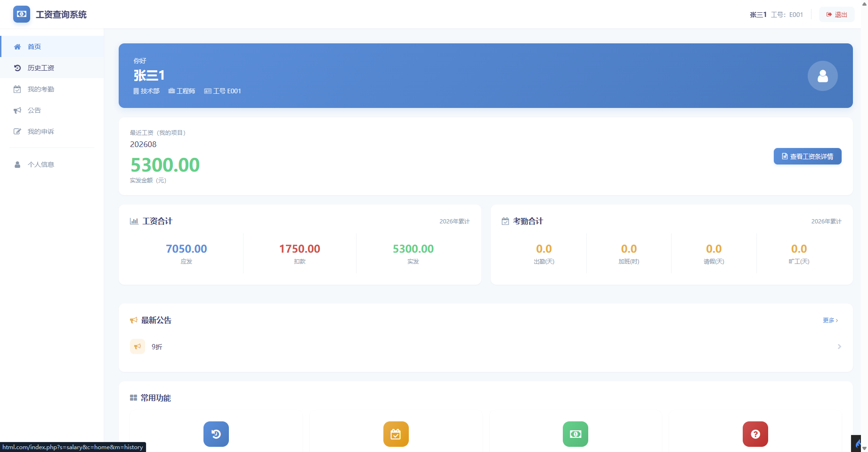Viewport: 868px width, 452px height.
Task: Click the home icon beside 首页
Action: [17, 47]
